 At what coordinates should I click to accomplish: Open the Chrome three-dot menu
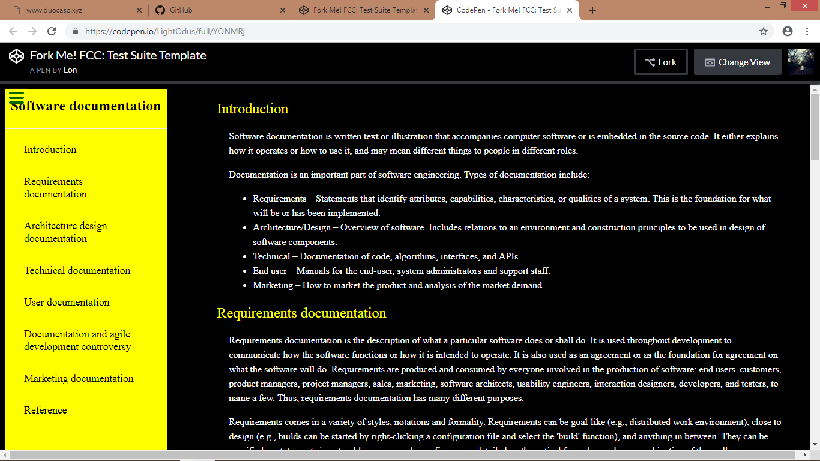click(807, 31)
